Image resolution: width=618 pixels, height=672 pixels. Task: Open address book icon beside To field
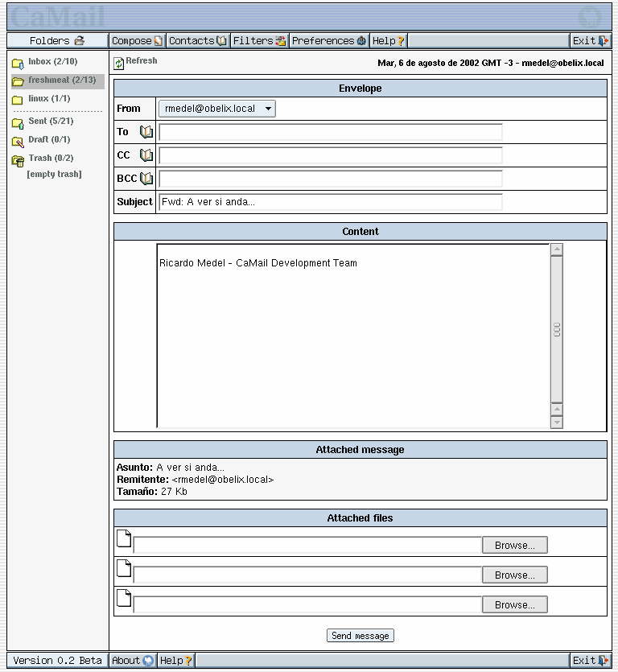[146, 132]
